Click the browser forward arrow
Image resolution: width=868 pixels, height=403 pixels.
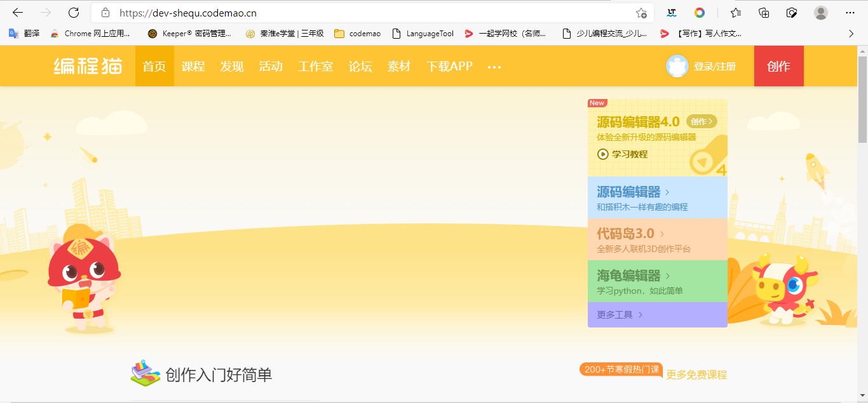(46, 13)
